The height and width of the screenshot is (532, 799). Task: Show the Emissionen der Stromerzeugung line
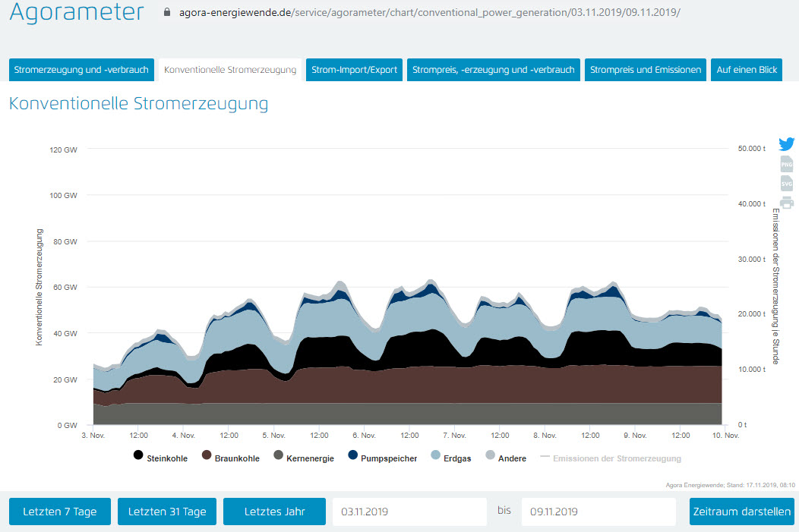click(x=610, y=458)
